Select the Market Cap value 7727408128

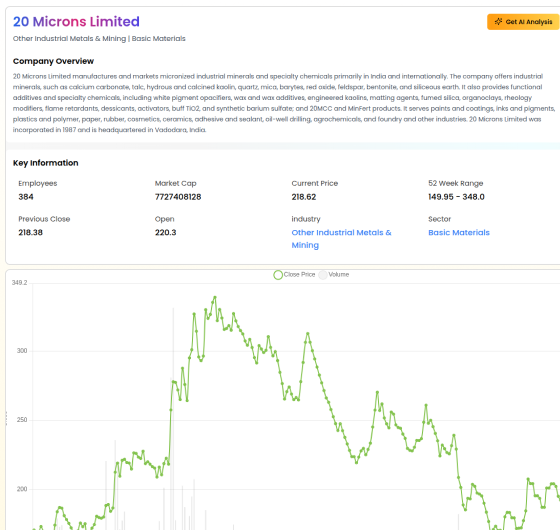point(178,197)
